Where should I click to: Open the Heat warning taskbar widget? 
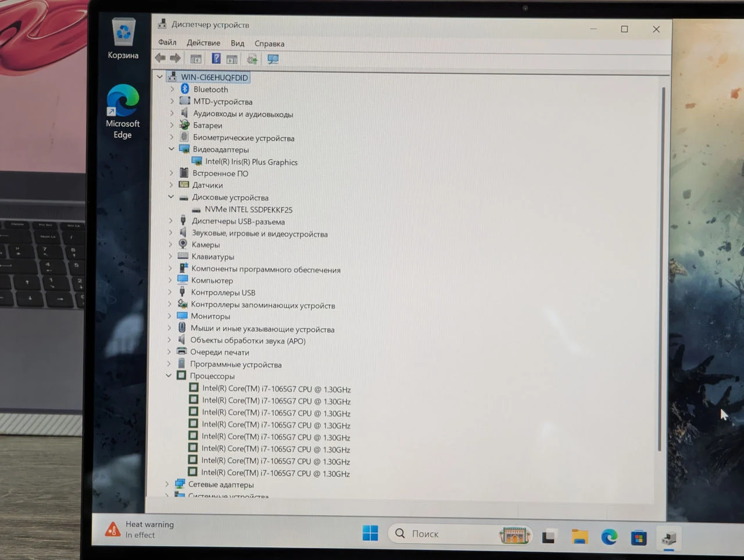pos(139,529)
